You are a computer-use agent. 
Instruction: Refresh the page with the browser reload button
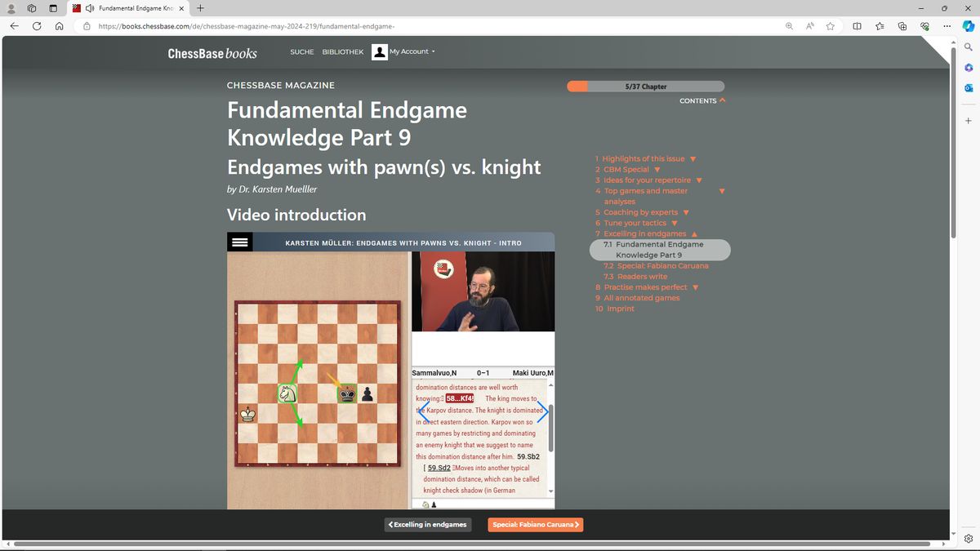(37, 26)
